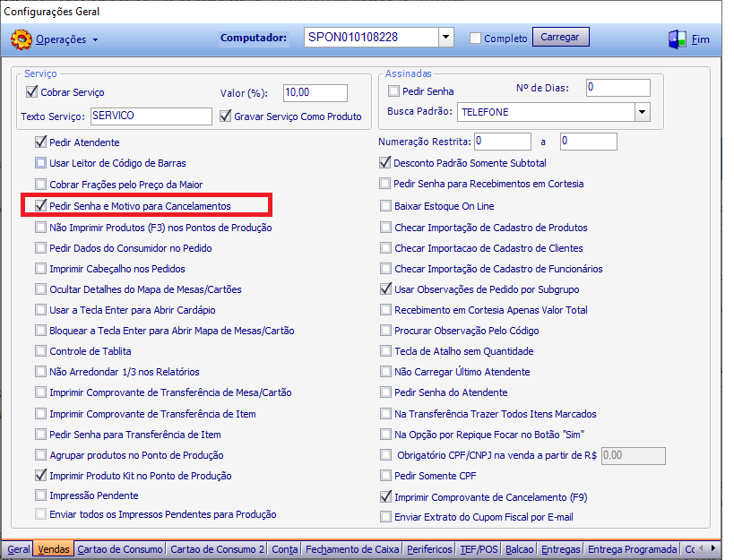Image resolution: width=734 pixels, height=560 pixels.
Task: Uncheck Imprimir Produto Kit no Ponto de Produção
Action: click(40, 475)
